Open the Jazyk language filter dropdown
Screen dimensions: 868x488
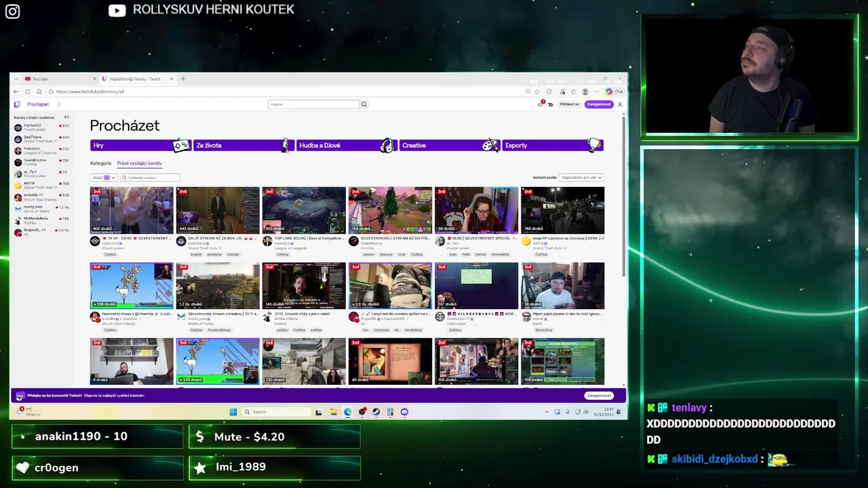click(104, 178)
